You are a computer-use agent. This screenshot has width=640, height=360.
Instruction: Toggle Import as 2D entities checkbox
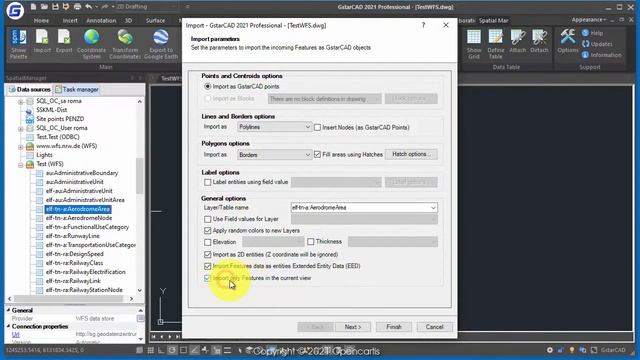(207, 255)
